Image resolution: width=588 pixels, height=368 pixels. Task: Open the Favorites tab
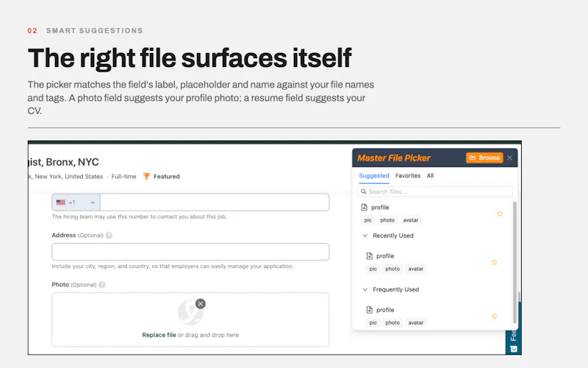[408, 176]
